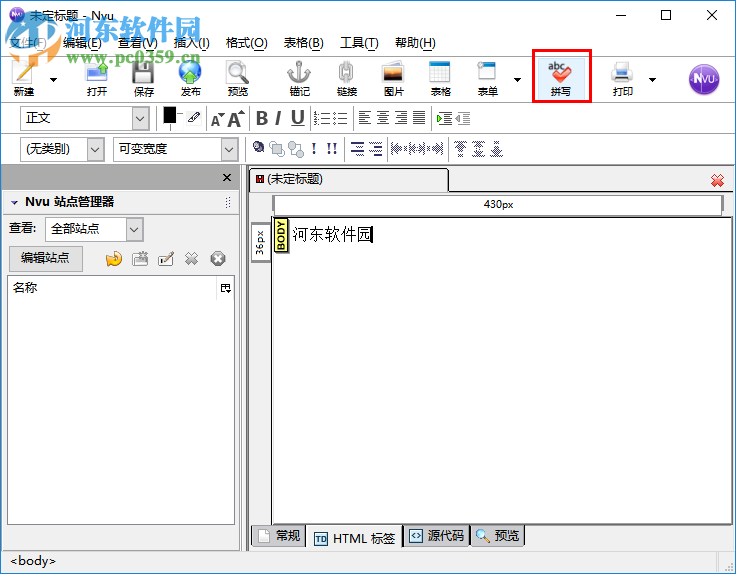Image resolution: width=736 pixels, height=574 pixels.
Task: Select the (未定标题) document tab
Action: [348, 179]
